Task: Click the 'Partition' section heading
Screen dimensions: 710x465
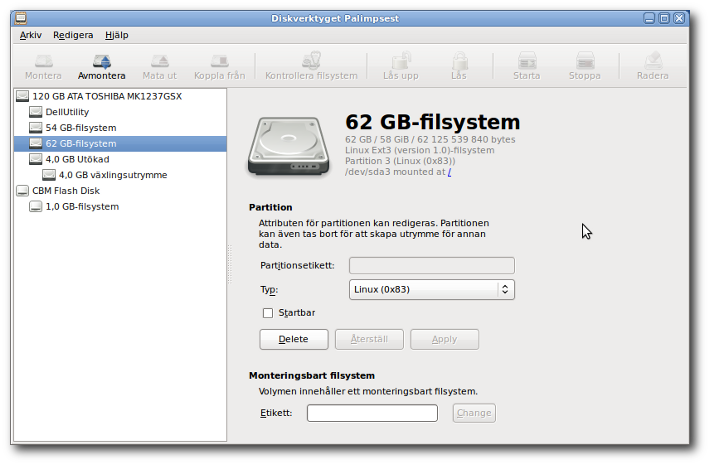Action: [x=271, y=207]
